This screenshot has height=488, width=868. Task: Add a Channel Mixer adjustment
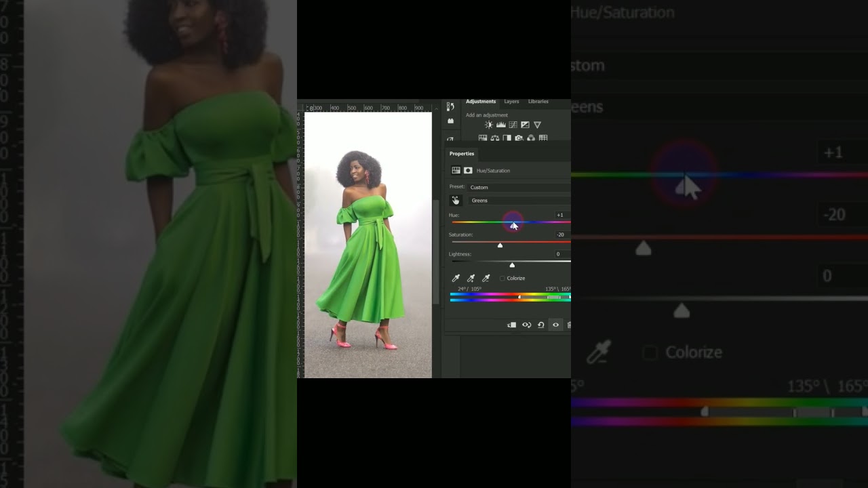point(531,138)
